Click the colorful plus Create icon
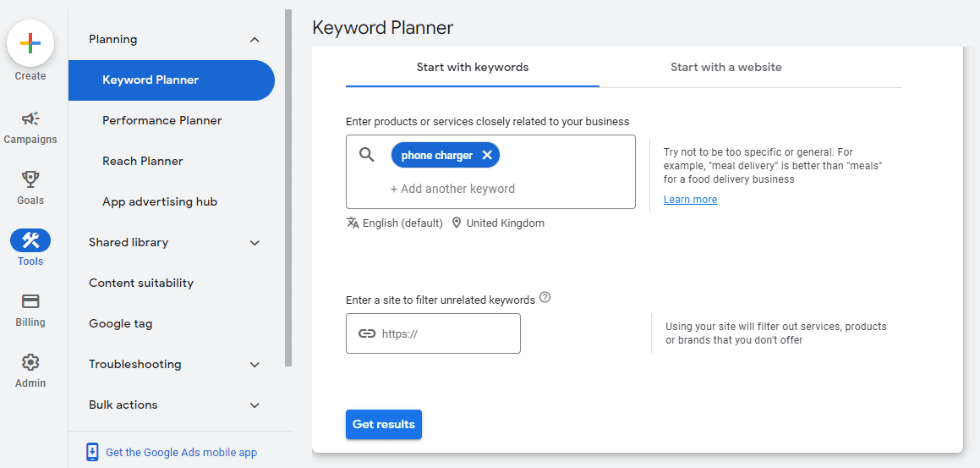Viewport: 980px width, 468px height. click(30, 43)
